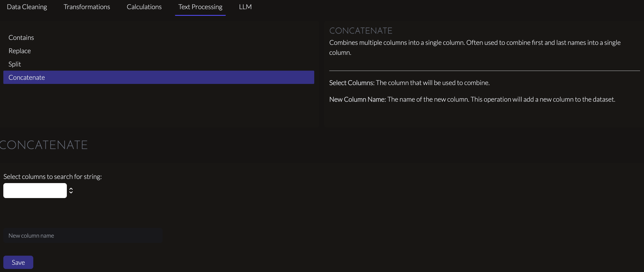Click the CONCATENATE heading in info panel
The image size is (644, 272).
(361, 31)
